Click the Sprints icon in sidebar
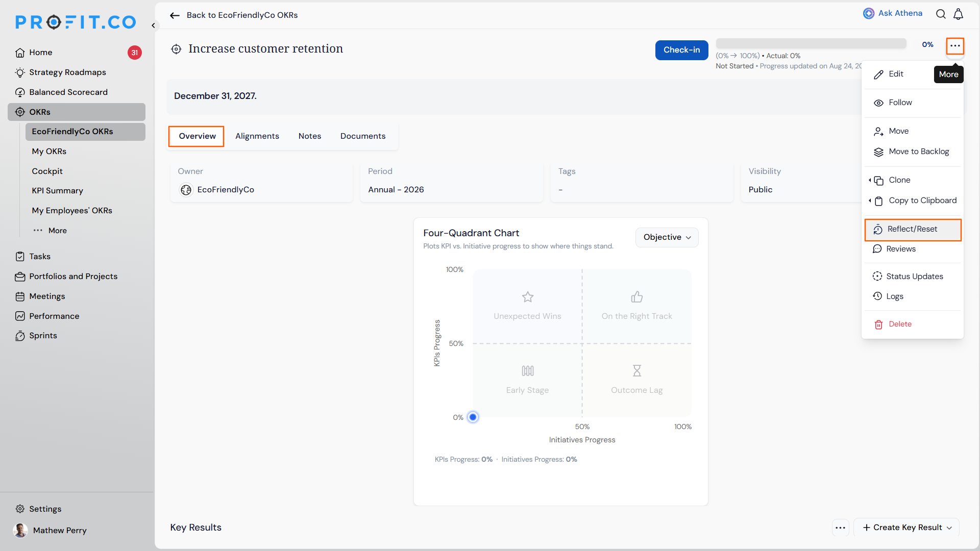 click(20, 336)
